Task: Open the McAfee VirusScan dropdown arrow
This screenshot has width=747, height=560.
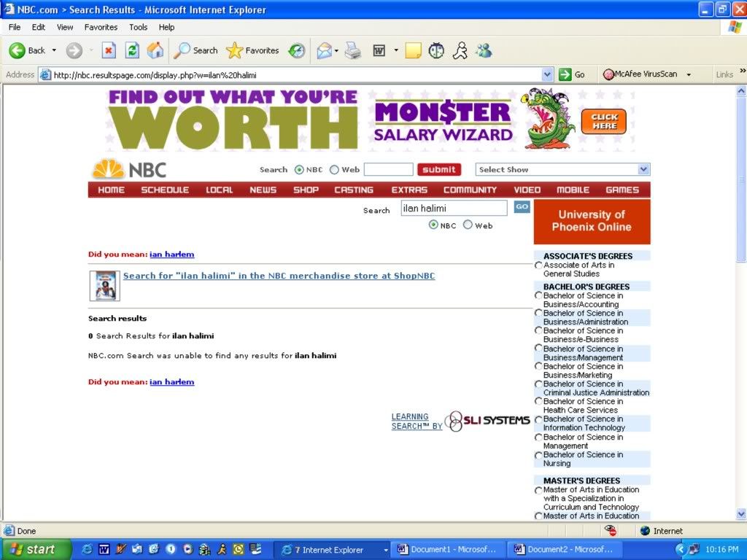Action: tap(689, 75)
